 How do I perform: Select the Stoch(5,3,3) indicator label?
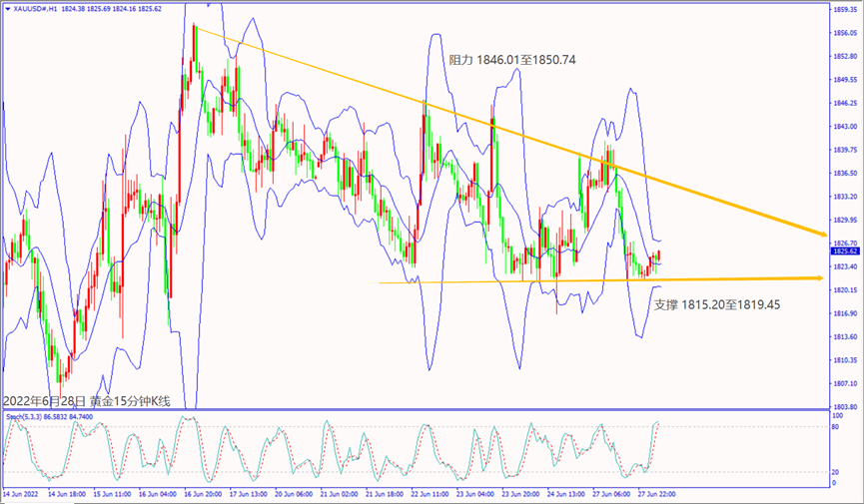point(24,414)
